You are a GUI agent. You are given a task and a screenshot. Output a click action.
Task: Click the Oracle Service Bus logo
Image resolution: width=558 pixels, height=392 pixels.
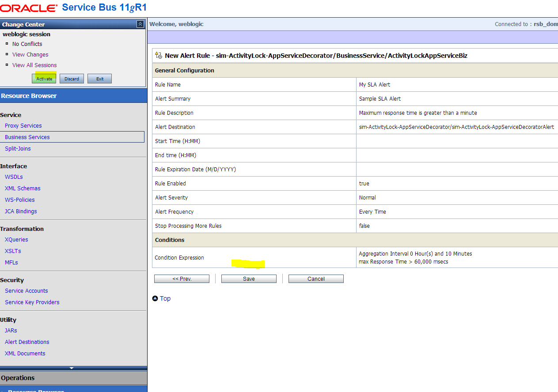(x=73, y=8)
